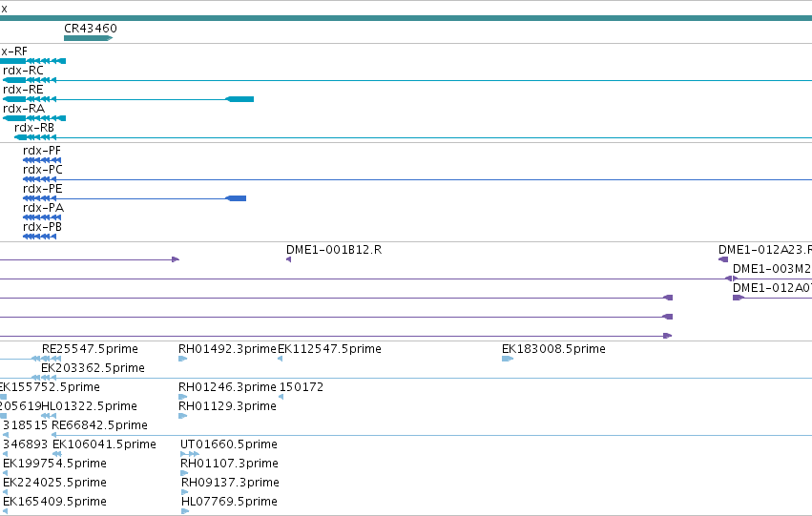
Task: Open the RH01246.3prime EST label
Action: 227,387
